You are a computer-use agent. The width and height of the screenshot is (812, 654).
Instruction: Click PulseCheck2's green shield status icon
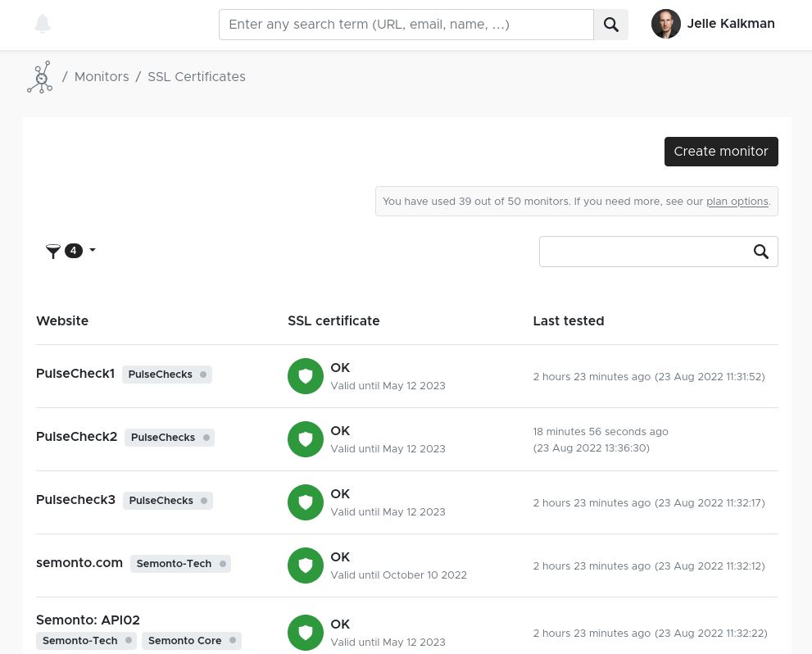tap(306, 439)
